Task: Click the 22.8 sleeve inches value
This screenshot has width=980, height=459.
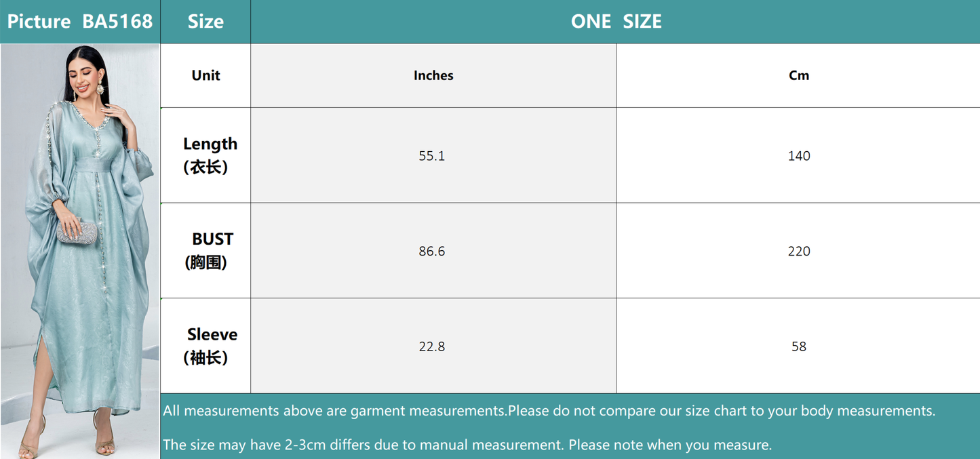Action: pos(433,346)
